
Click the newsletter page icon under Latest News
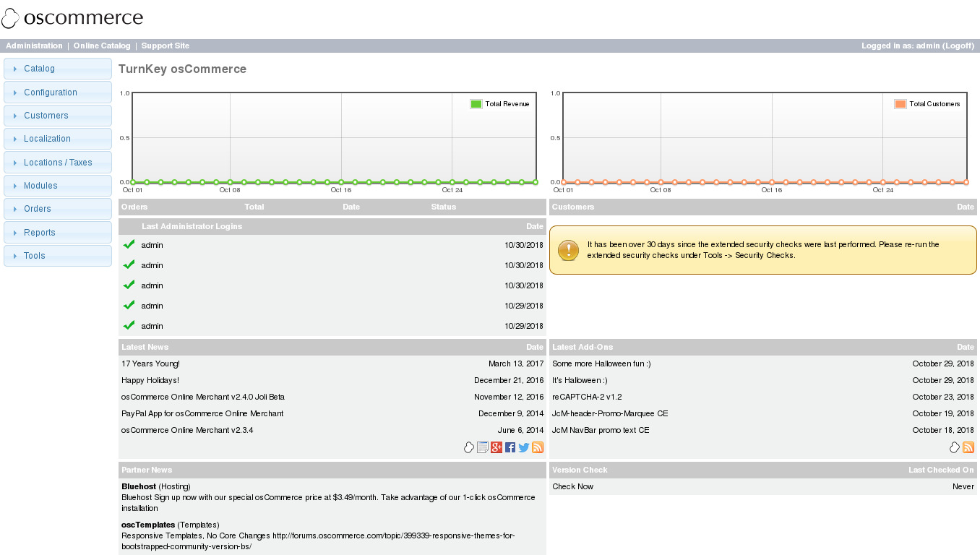[483, 447]
